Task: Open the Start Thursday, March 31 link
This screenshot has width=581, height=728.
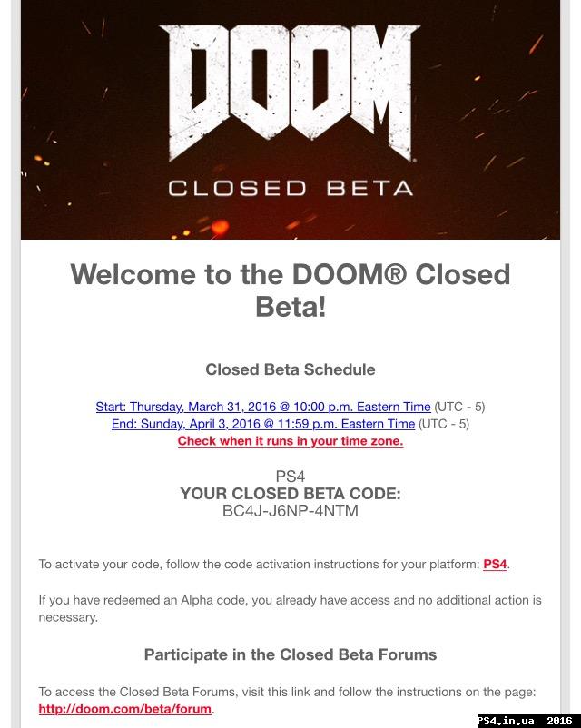Action: tap(263, 407)
